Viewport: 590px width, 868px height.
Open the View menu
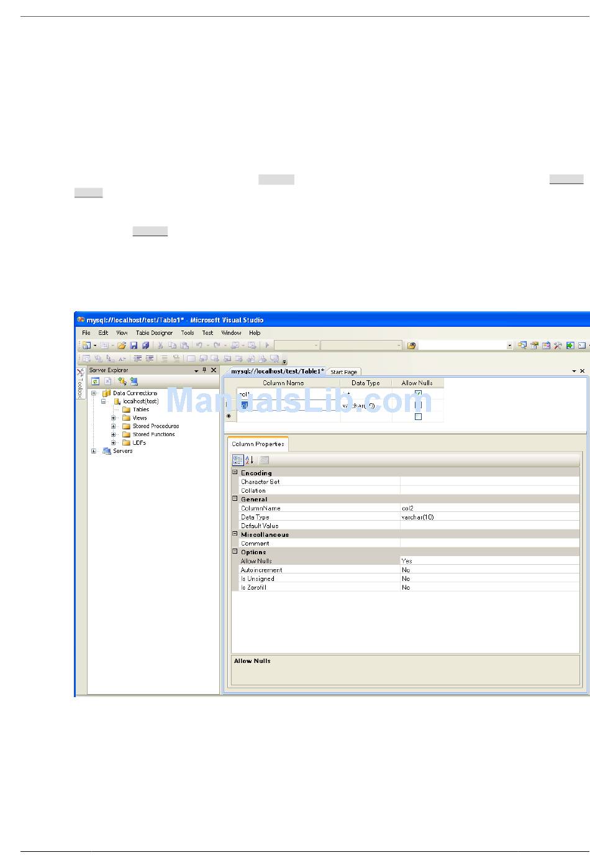tap(122, 333)
